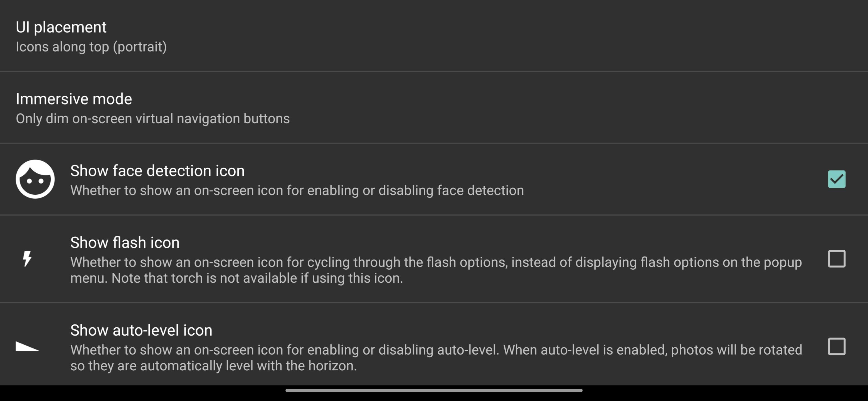Select the 'Show face detection icon' title

point(157,171)
